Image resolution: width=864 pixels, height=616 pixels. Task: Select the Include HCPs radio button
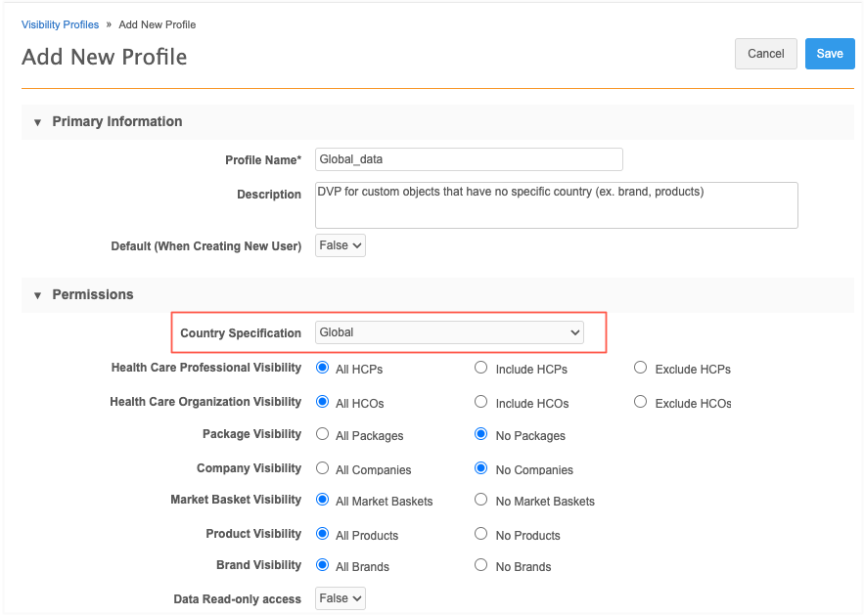(481, 369)
